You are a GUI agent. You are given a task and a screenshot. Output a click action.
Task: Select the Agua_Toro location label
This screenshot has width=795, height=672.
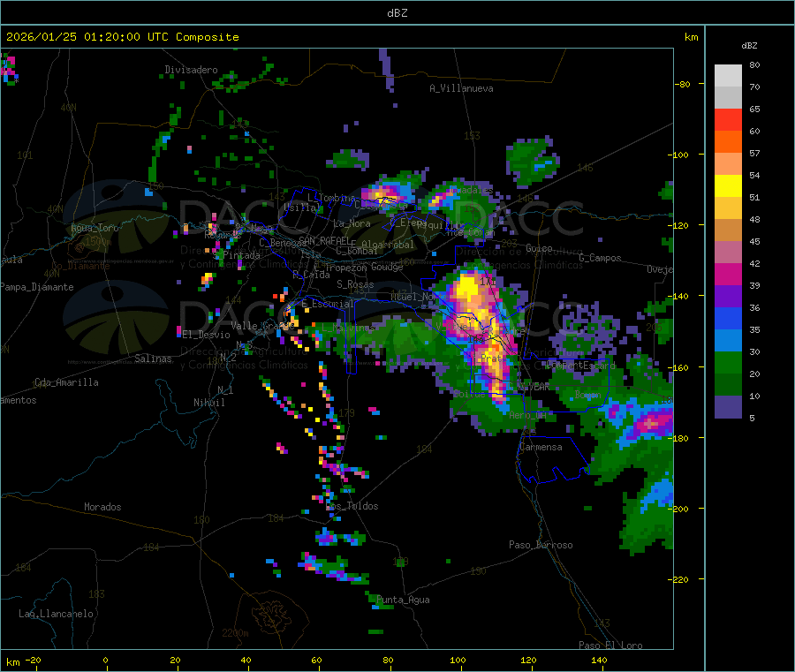click(95, 228)
